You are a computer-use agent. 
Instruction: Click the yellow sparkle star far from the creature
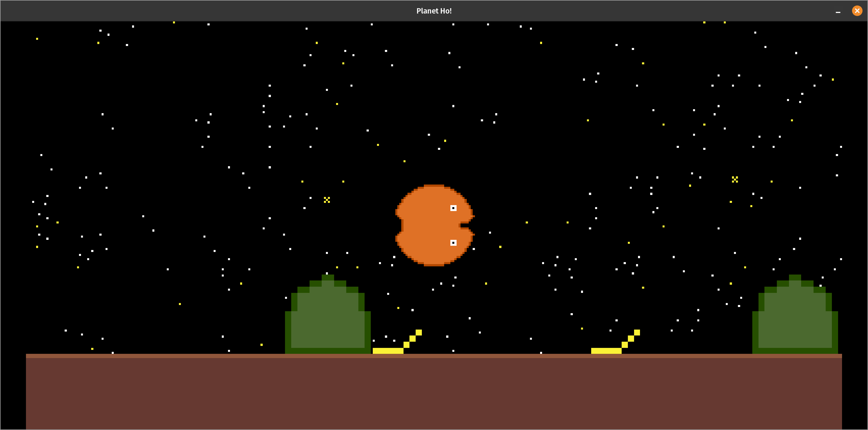click(x=735, y=179)
